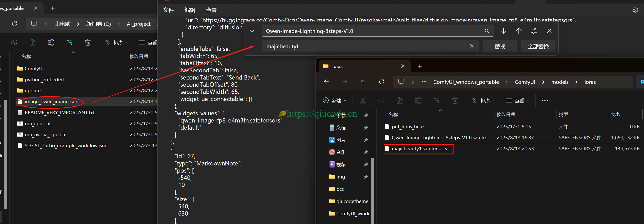Viewport: 644px width, 224px height.
Task: Refresh the loras Explorer window
Action: tap(382, 82)
